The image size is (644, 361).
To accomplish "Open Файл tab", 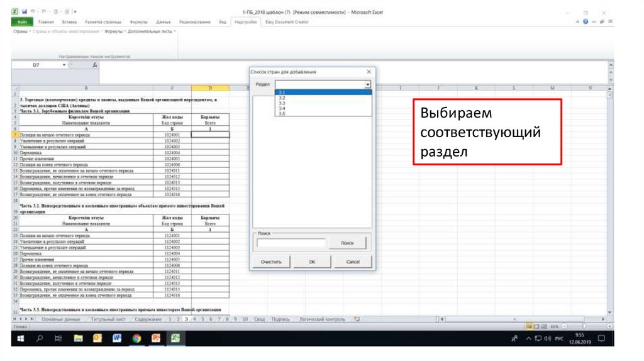I will (22, 22).
